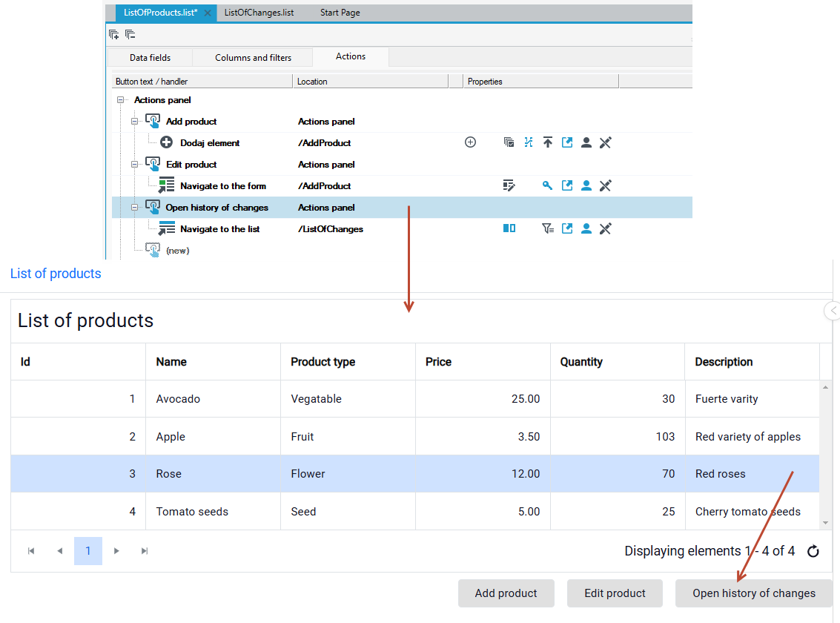The image size is (840, 623).
Task: Click the crossed tools icon in Navigate to the list row
Action: coord(606,228)
